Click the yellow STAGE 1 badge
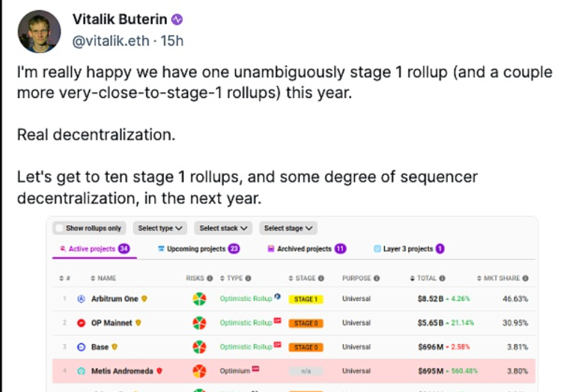 point(305,299)
